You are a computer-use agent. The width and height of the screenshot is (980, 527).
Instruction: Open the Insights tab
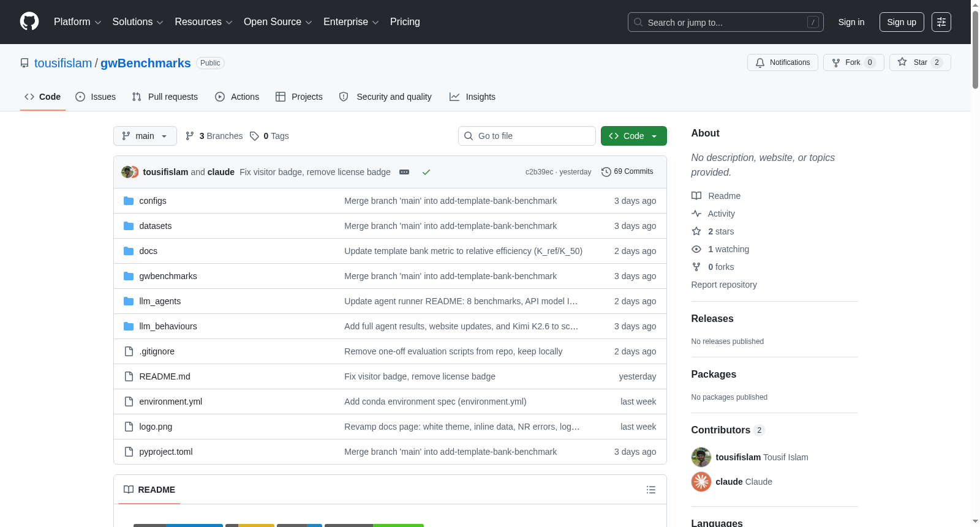pos(472,97)
